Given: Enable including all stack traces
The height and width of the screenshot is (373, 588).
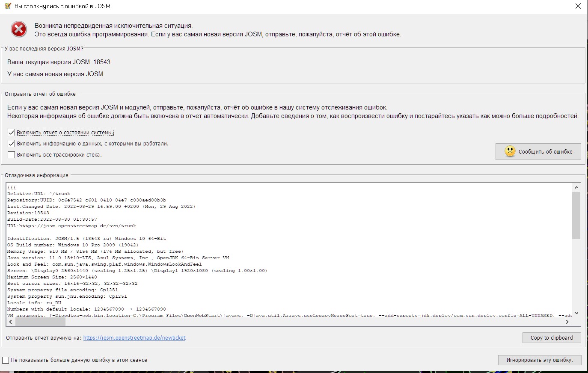Looking at the screenshot, I should point(12,155).
